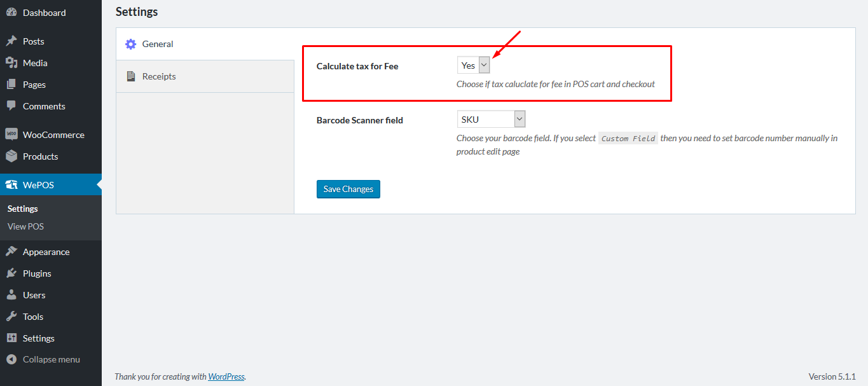Select the General settings tab

(x=158, y=44)
